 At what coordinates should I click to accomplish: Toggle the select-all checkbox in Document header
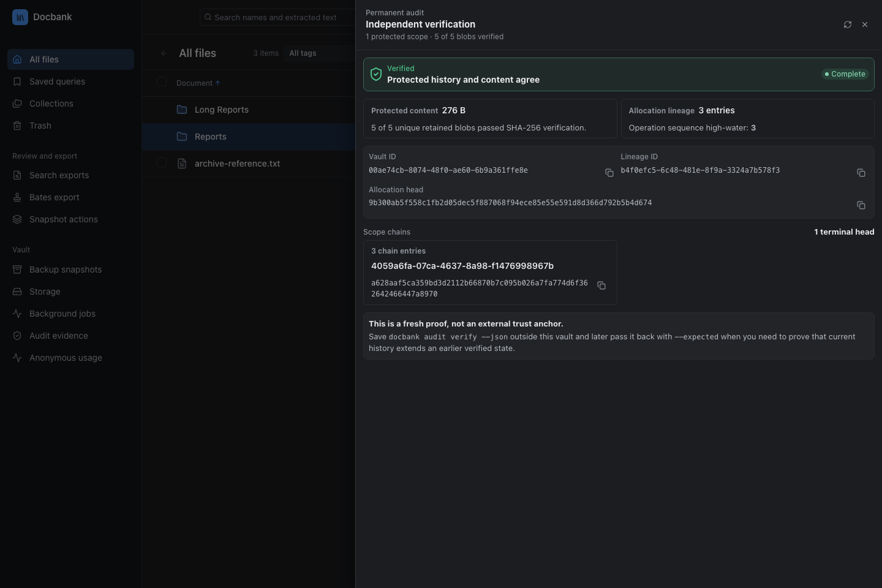(162, 82)
